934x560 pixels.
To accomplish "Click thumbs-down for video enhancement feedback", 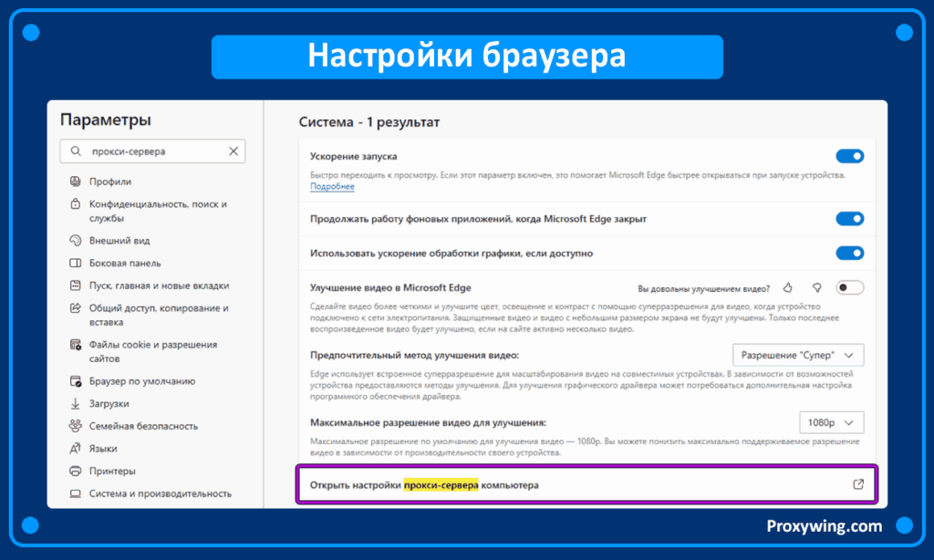I will 816,287.
